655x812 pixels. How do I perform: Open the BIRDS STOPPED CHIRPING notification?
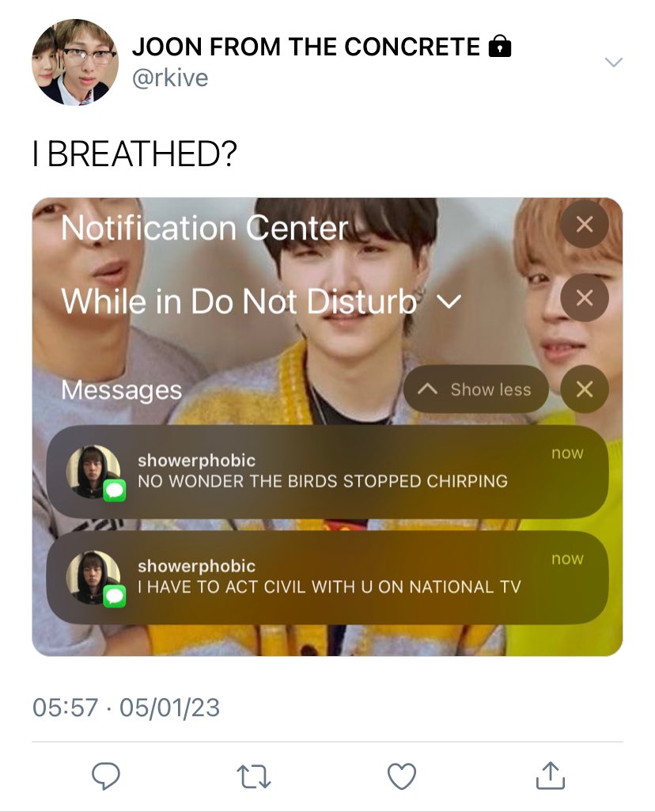point(327,472)
